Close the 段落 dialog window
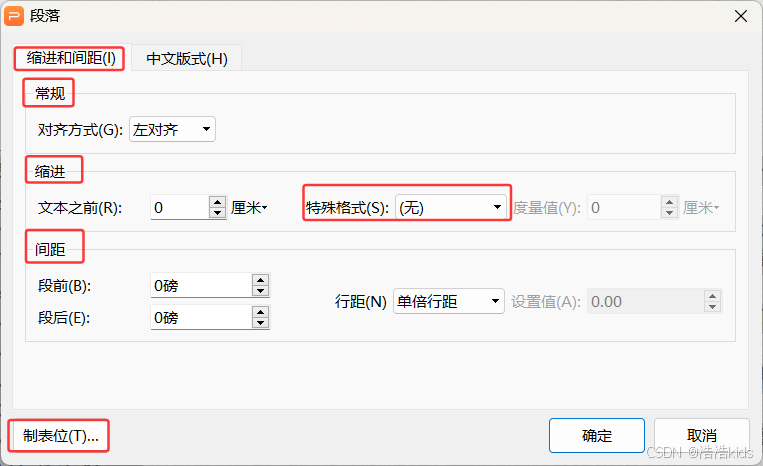Screen dimensions: 763x466 (x=741, y=16)
